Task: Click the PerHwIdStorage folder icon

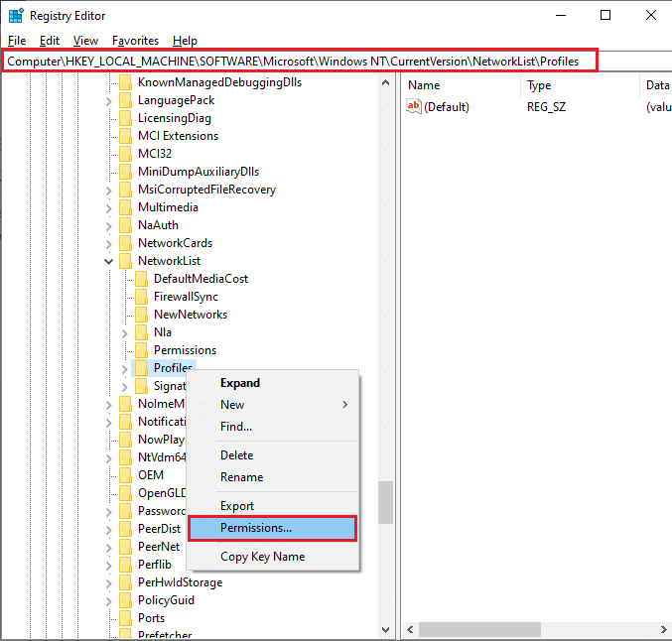Action: click(126, 582)
